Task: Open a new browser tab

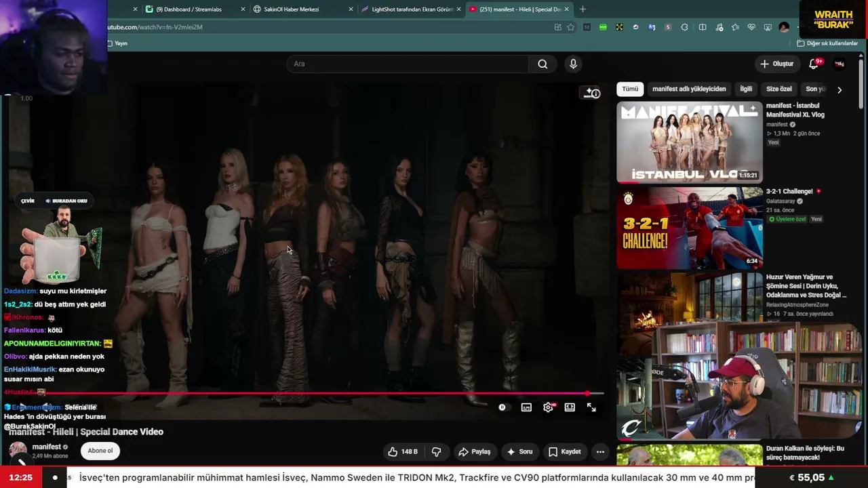Action: point(583,9)
